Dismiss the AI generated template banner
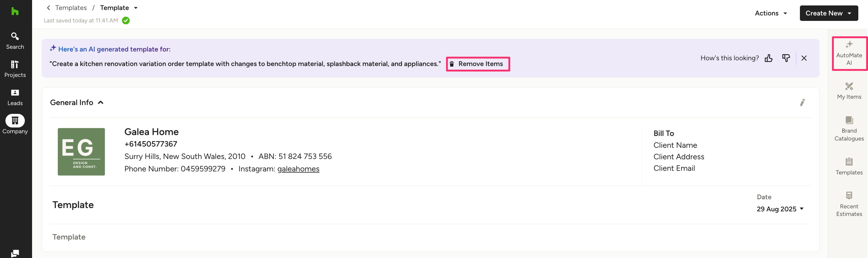This screenshot has height=258, width=868. pyautogui.click(x=804, y=58)
